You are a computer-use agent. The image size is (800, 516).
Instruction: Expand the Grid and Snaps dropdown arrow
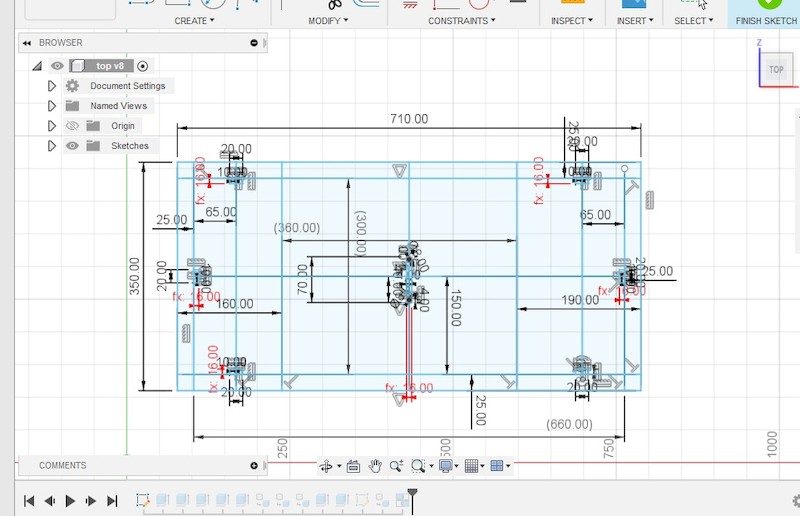pyautogui.click(x=482, y=466)
